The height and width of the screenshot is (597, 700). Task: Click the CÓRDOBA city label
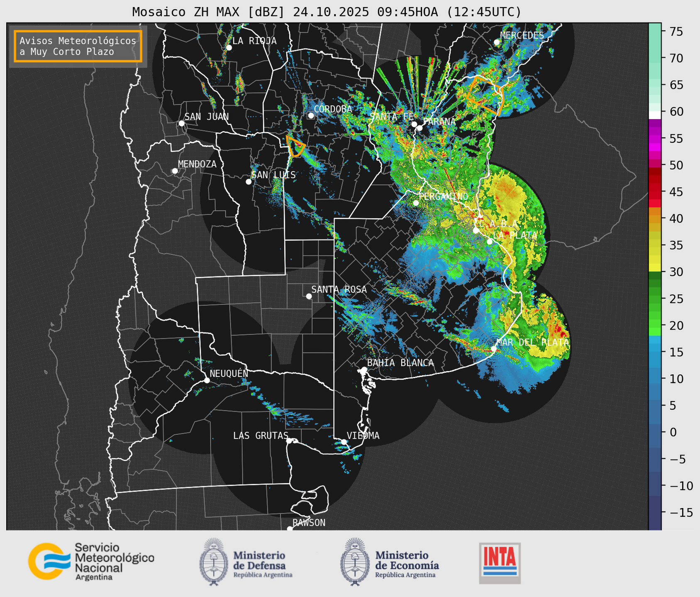click(x=333, y=109)
